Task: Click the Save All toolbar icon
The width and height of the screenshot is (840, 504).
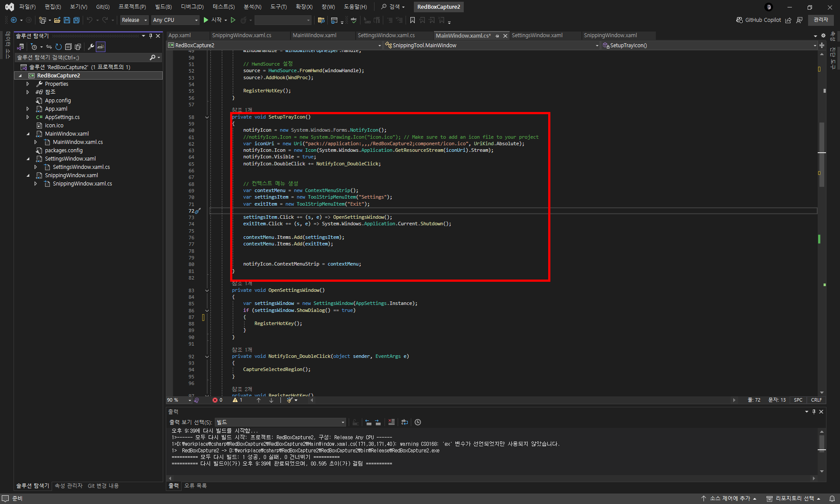Action: pos(76,20)
